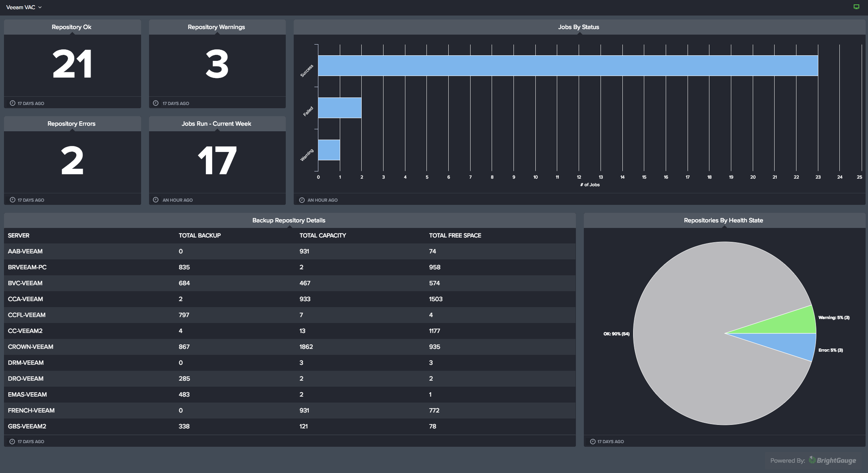Select the FRENCH-VEEAM server row
868x473 pixels.
[290, 411]
